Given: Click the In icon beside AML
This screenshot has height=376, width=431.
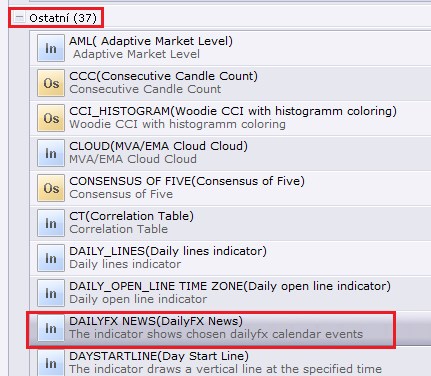Looking at the screenshot, I should (51, 48).
